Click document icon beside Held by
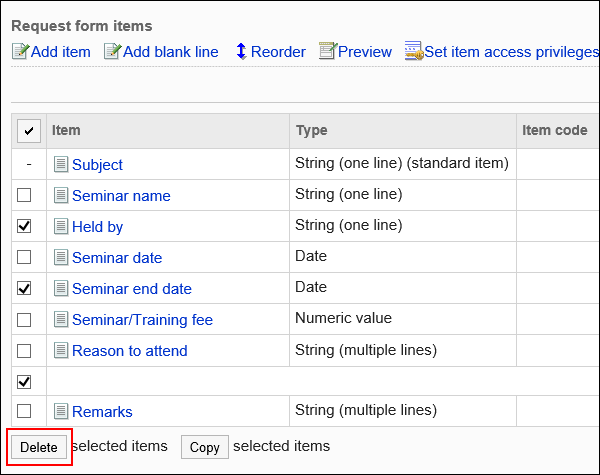The image size is (600, 475). click(61, 227)
